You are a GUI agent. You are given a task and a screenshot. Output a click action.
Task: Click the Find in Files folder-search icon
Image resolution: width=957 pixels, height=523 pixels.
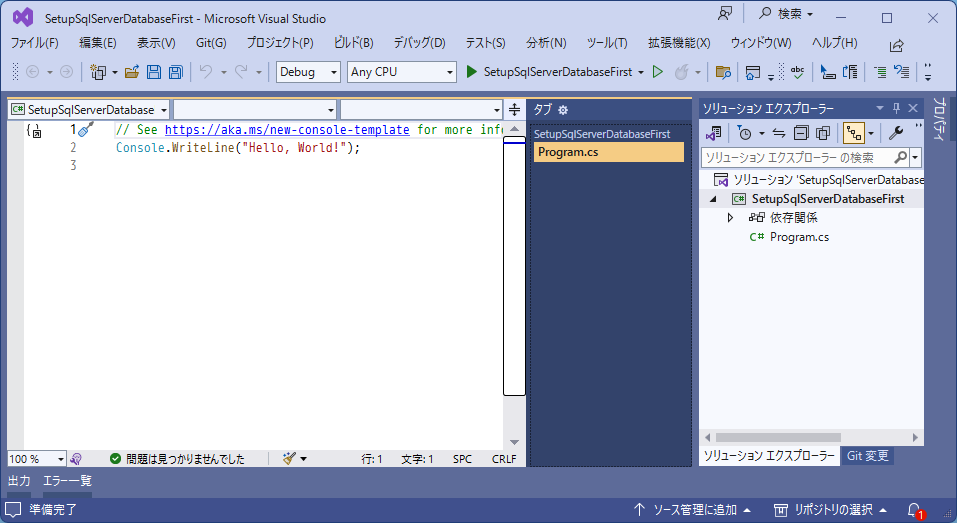(723, 72)
